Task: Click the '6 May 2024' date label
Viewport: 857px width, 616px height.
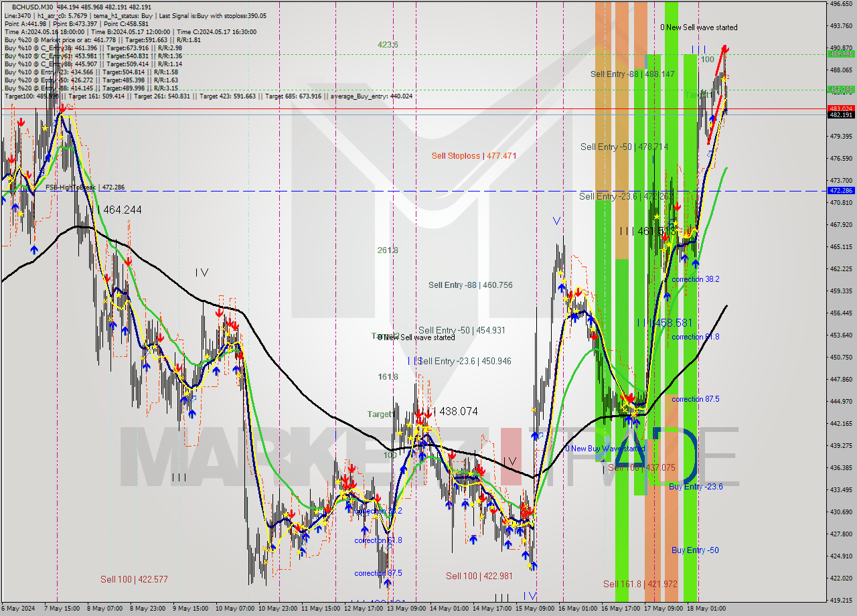Action: (19, 609)
